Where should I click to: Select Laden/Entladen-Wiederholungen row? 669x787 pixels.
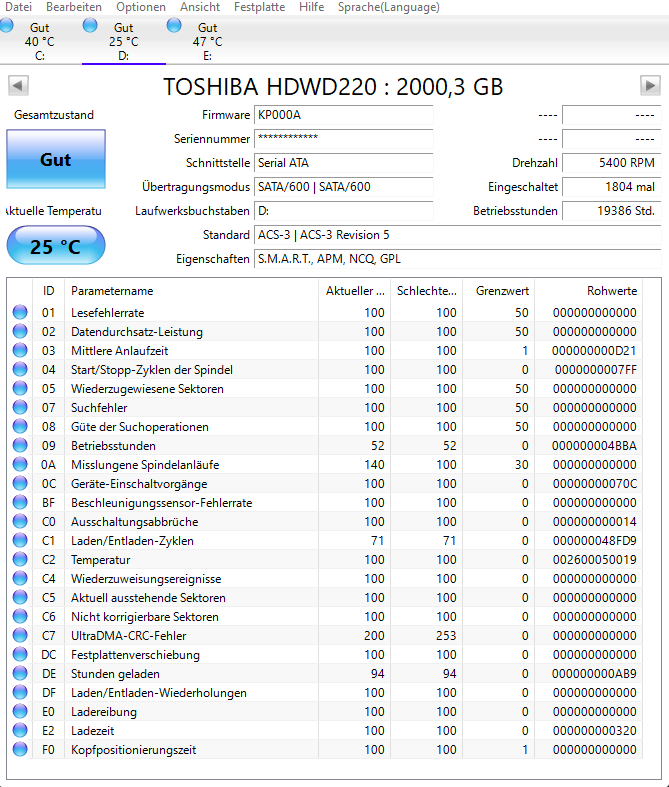(x=325, y=693)
